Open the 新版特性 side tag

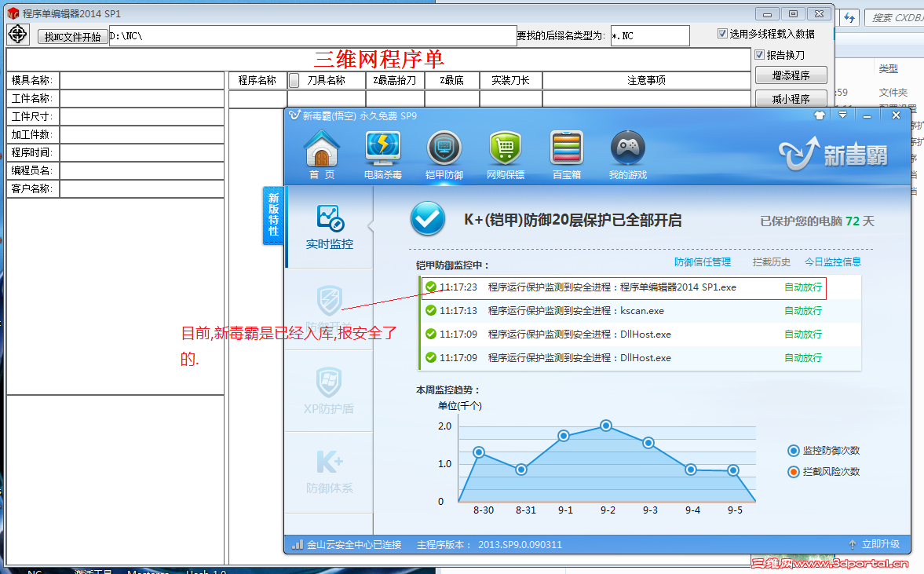pos(273,214)
